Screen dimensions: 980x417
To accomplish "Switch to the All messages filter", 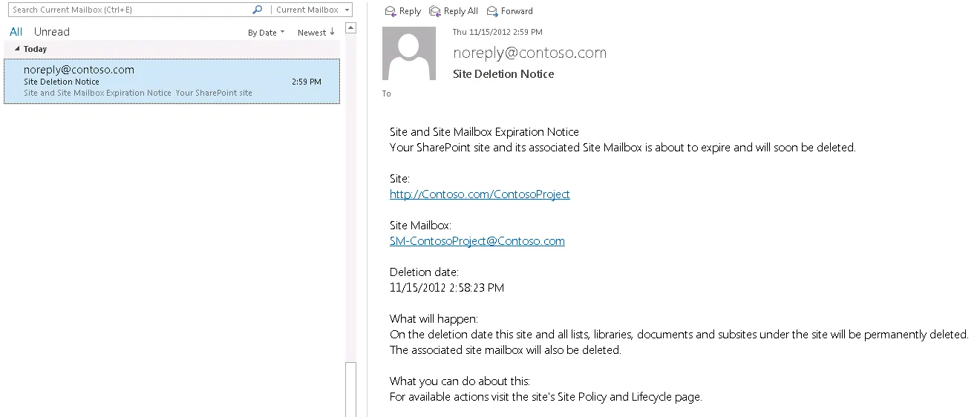I will click(16, 32).
